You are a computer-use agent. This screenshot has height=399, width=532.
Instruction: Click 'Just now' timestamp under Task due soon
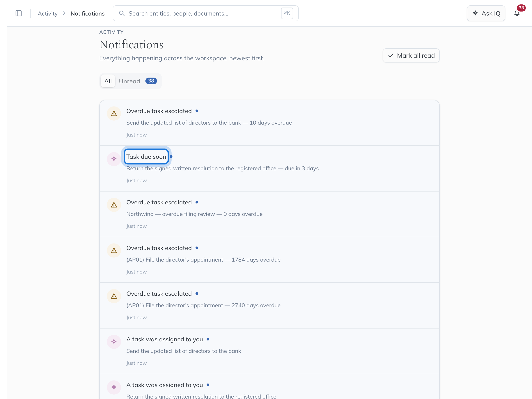[137, 181]
